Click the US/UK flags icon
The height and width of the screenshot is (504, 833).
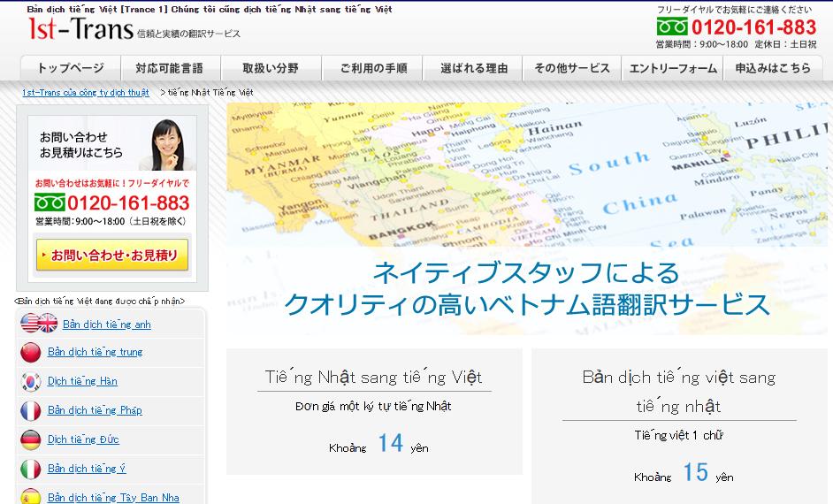point(39,323)
